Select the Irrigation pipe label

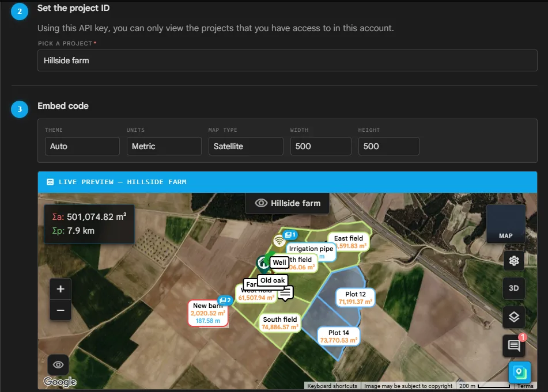click(x=311, y=249)
